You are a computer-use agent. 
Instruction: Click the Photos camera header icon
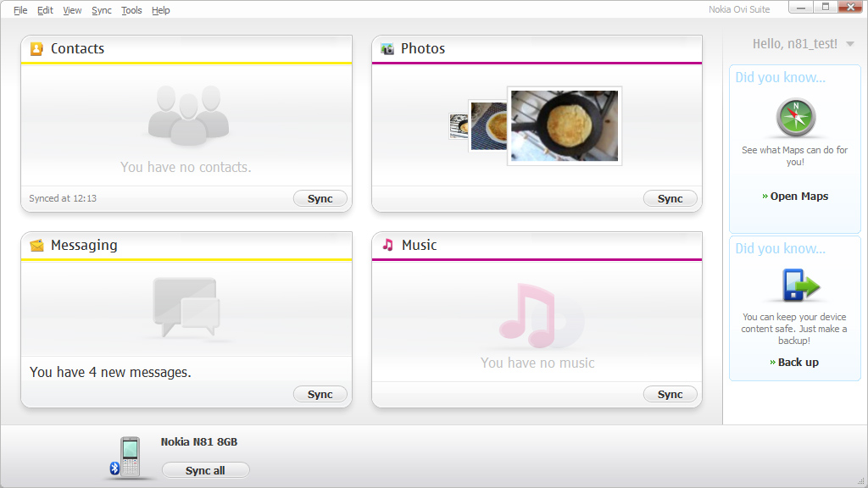387,48
